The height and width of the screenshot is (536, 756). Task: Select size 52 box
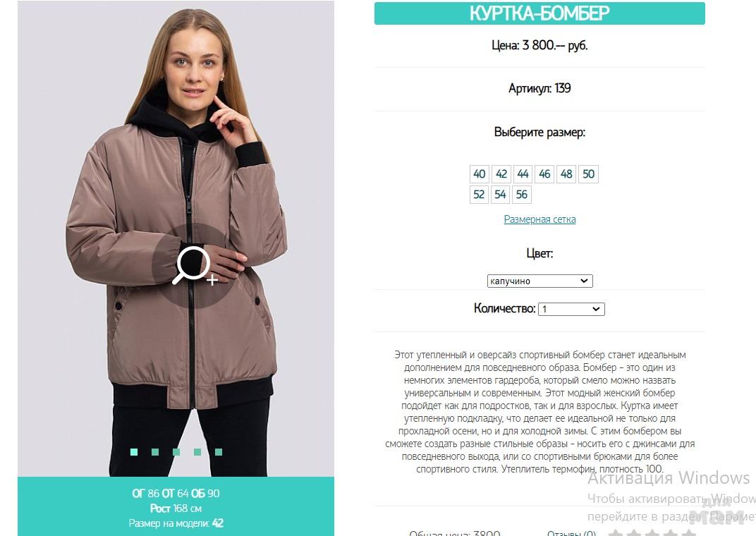(479, 195)
